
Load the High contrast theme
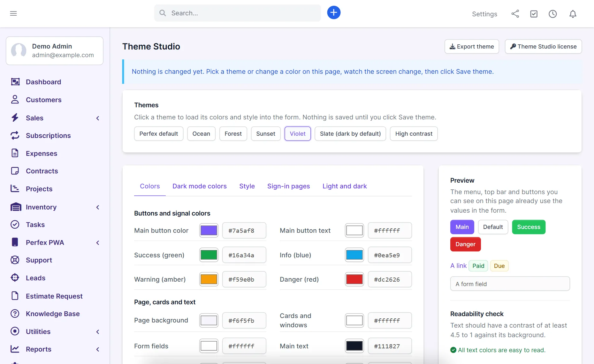tap(414, 134)
